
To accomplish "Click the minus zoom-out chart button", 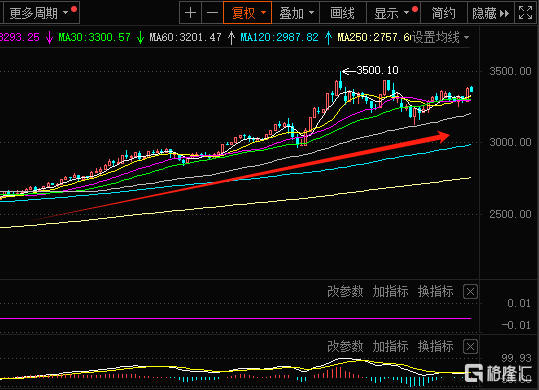I will click(x=212, y=13).
